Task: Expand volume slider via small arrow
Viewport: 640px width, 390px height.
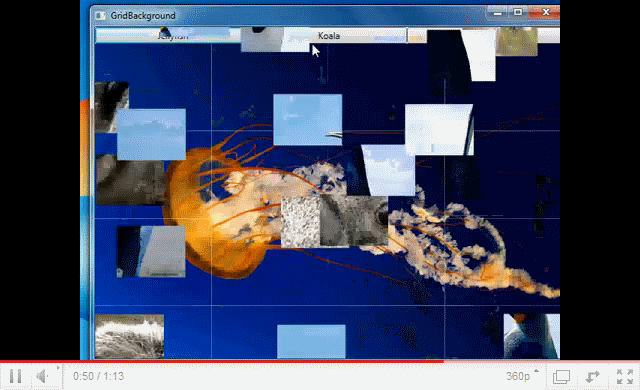Action: 58,368
